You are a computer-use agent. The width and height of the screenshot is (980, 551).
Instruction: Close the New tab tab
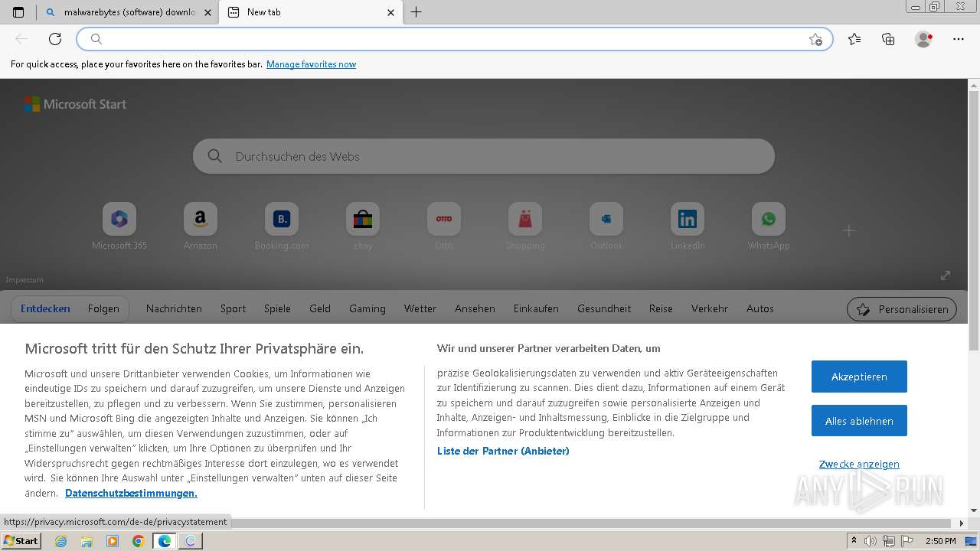pyautogui.click(x=391, y=12)
